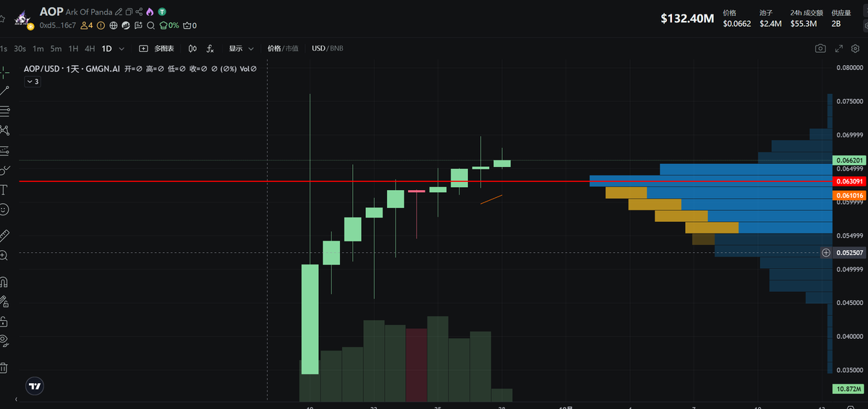Open candlestick chart type selector

[192, 48]
